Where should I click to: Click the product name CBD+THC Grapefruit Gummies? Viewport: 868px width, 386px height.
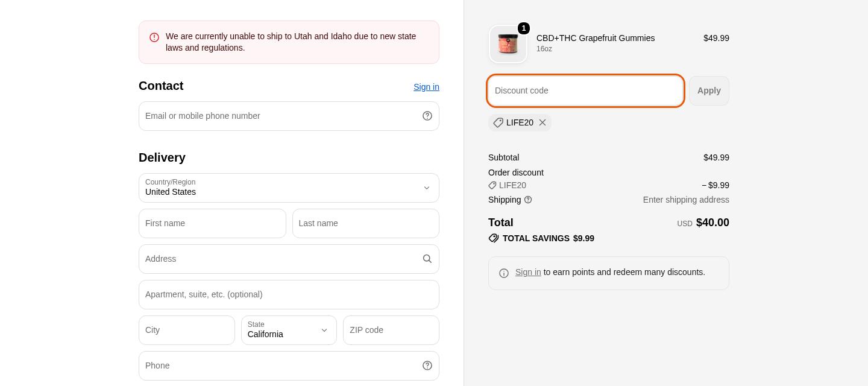pyautogui.click(x=596, y=38)
